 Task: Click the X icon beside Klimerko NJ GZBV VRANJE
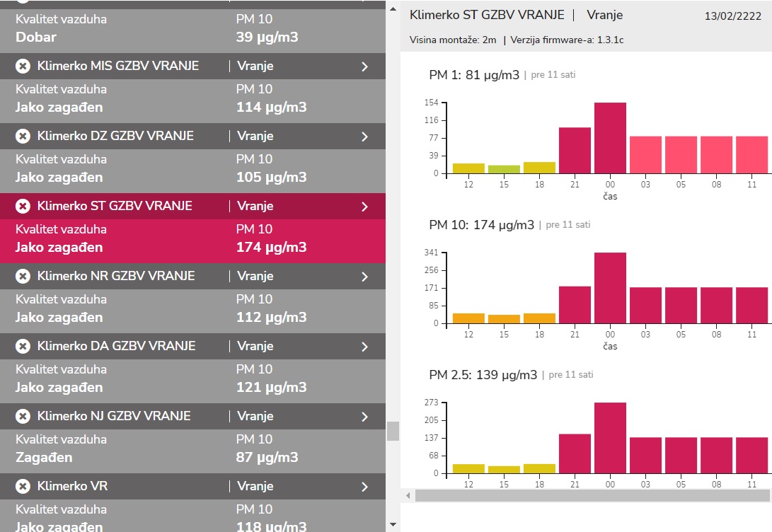pyautogui.click(x=23, y=417)
